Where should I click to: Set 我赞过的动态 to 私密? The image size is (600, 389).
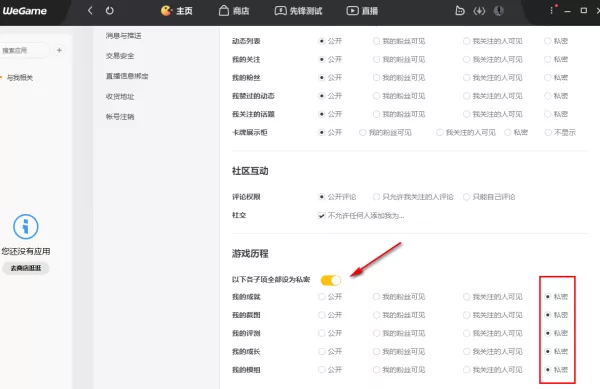pos(548,96)
